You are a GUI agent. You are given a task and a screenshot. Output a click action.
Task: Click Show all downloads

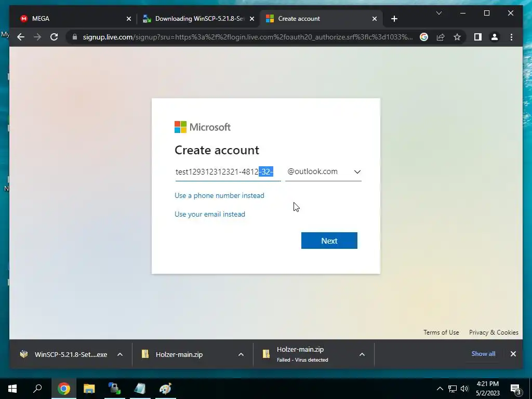coord(483,353)
